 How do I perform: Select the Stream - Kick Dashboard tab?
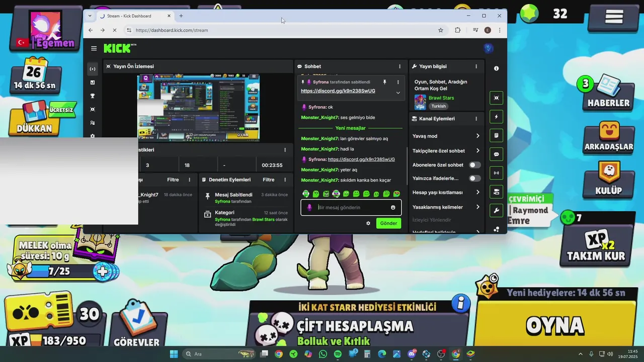click(x=135, y=16)
